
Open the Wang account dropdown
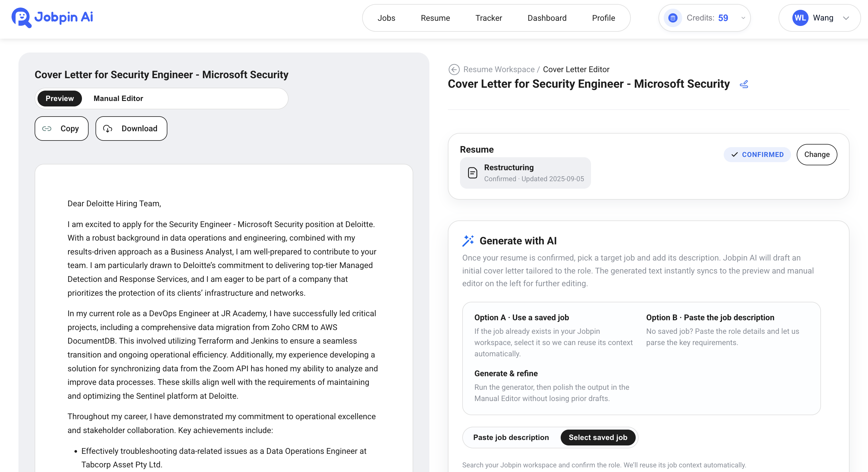coord(846,18)
